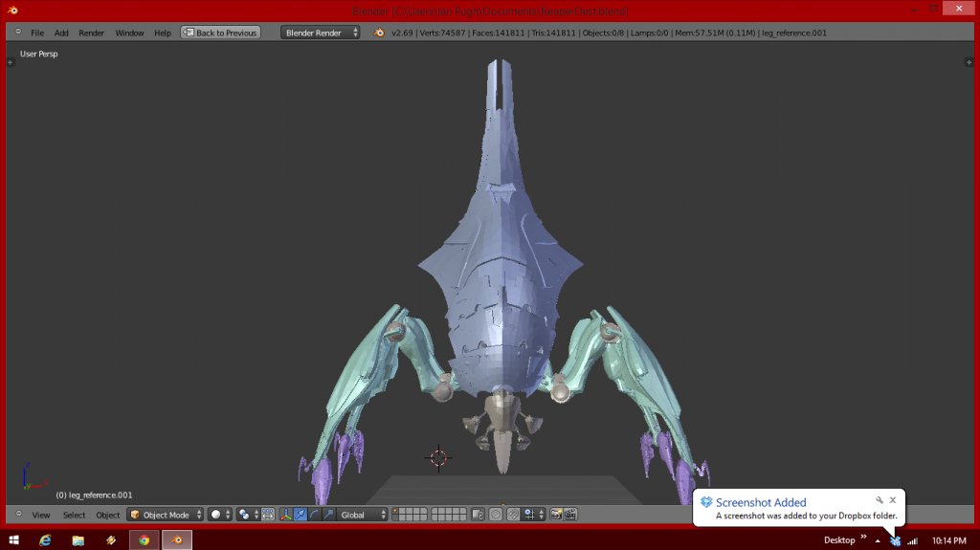Open the 3D viewport View menu
Image resolution: width=980 pixels, height=550 pixels.
point(40,515)
